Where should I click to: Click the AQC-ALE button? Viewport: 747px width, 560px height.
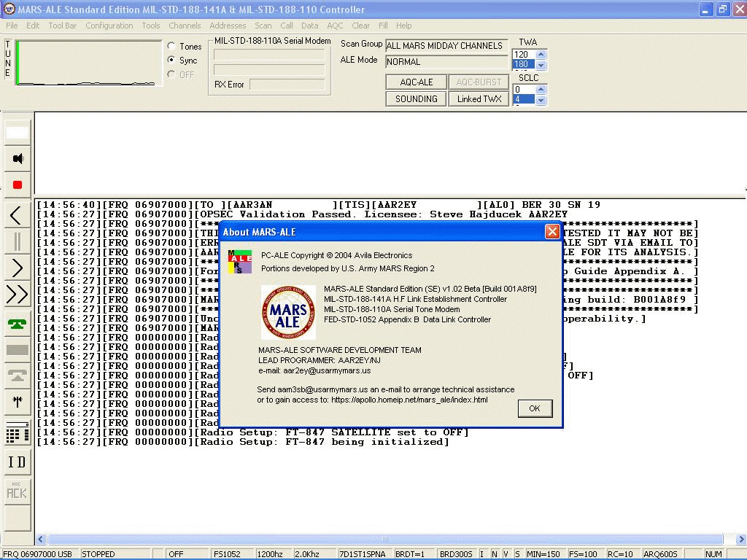417,82
